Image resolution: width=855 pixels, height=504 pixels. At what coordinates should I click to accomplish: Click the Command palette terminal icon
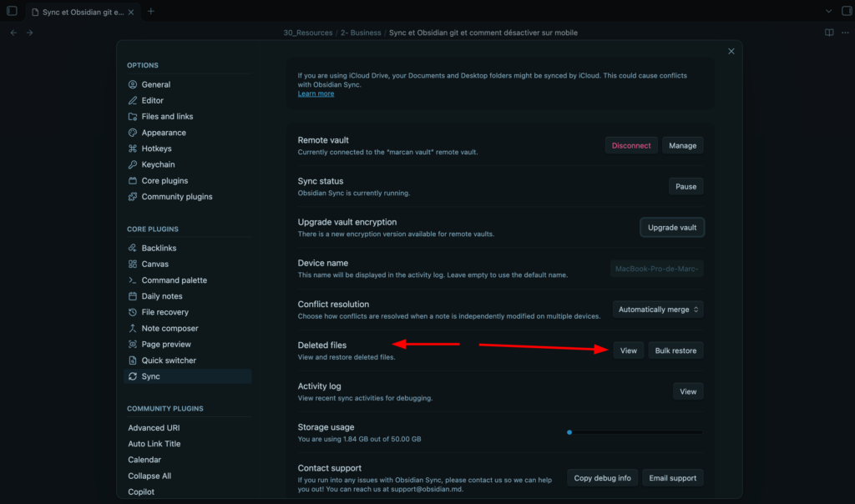coord(133,280)
